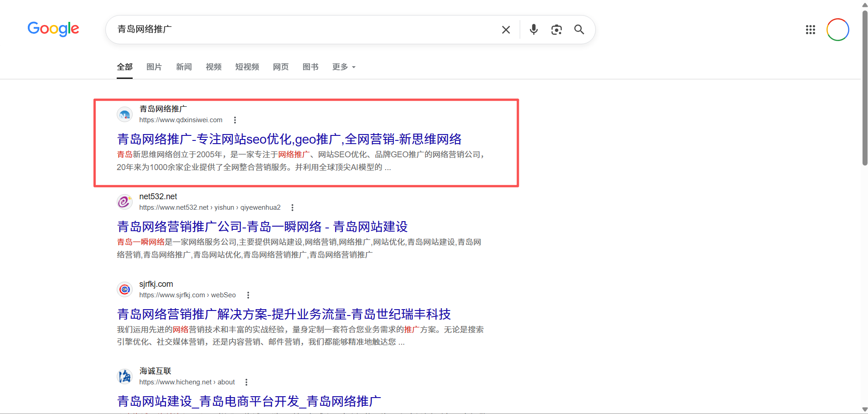Click the URL https://www.qdxinsiwei.com
This screenshot has height=414, width=868.
[x=181, y=120]
